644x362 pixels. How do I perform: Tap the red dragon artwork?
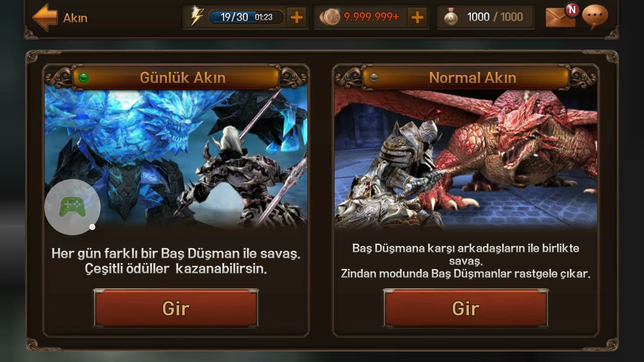pyautogui.click(x=466, y=159)
